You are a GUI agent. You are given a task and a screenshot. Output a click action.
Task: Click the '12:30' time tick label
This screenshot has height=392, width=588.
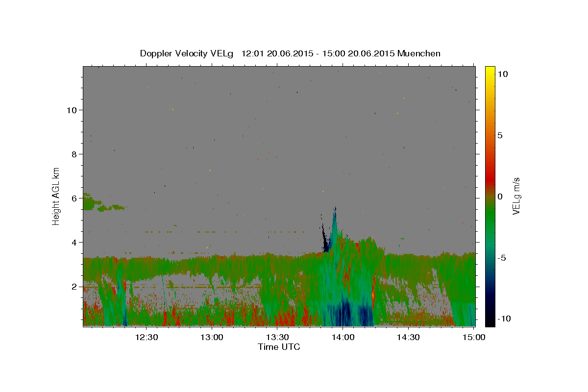click(147, 337)
